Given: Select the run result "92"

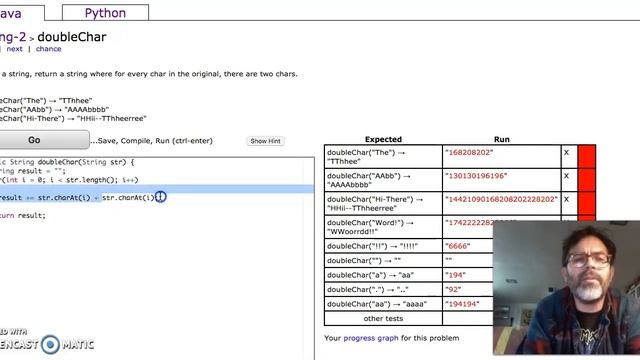Looking at the screenshot, I should coord(453,289).
